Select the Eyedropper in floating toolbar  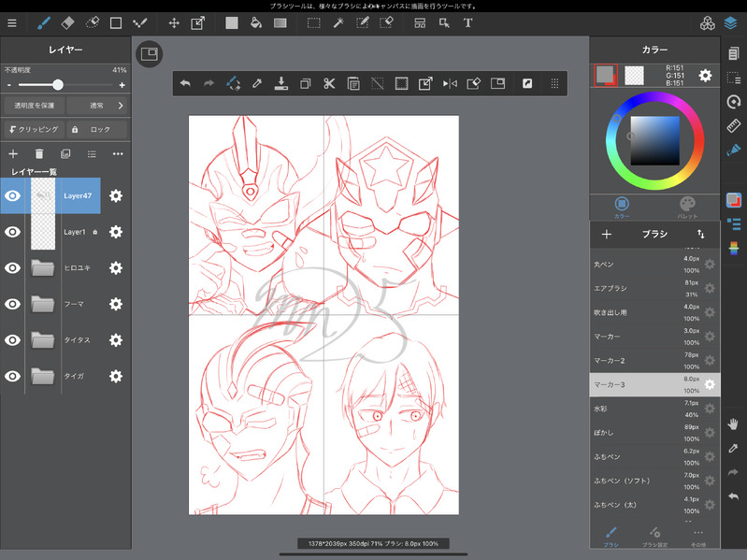point(257,84)
